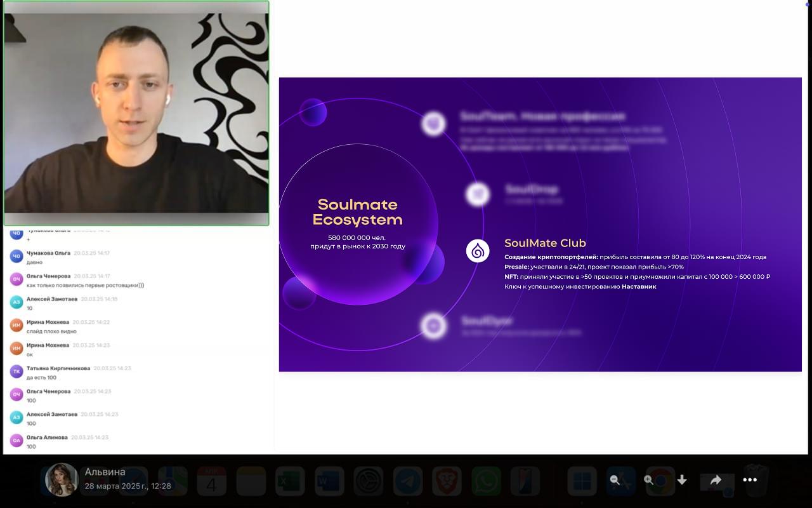The width and height of the screenshot is (812, 508).
Task: Click '100' message from Ольга Алимова
Action: coord(31,446)
